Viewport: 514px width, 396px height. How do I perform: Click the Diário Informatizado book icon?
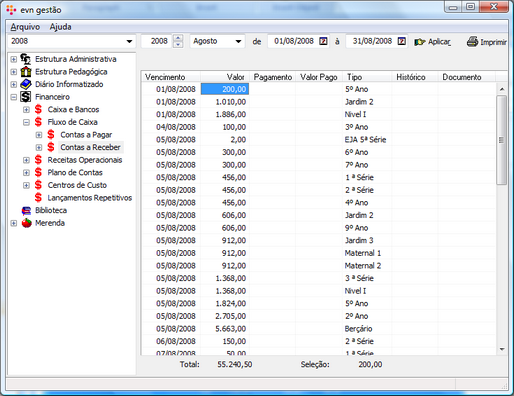tap(26, 84)
